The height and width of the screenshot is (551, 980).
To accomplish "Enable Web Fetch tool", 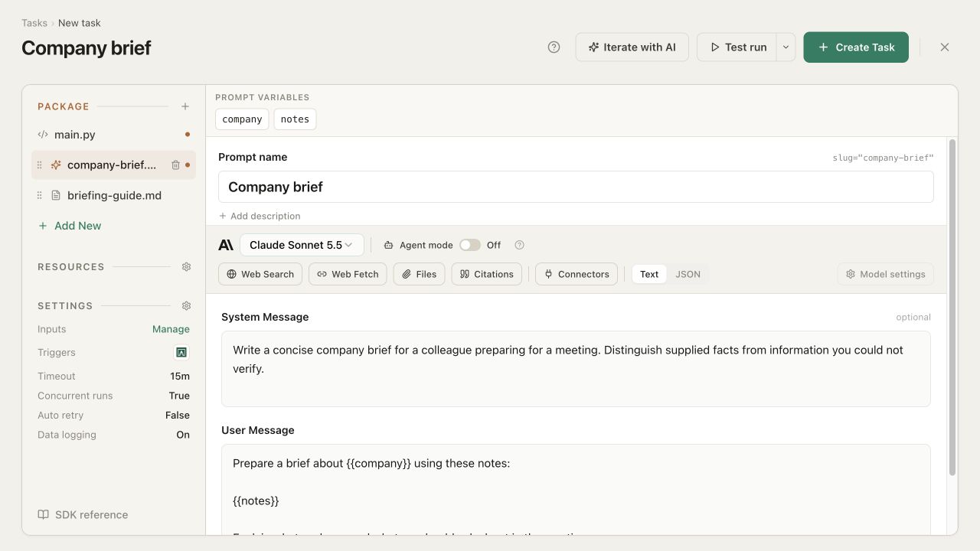I will pyautogui.click(x=348, y=274).
